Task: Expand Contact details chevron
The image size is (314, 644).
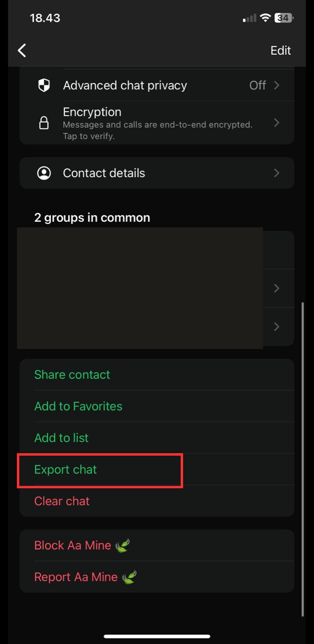Action: click(277, 173)
